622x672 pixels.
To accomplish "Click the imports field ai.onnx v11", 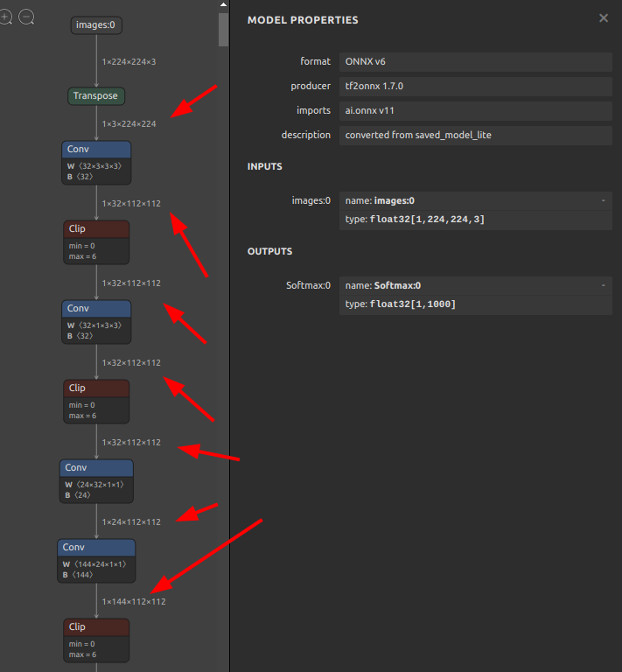I will pos(475,111).
